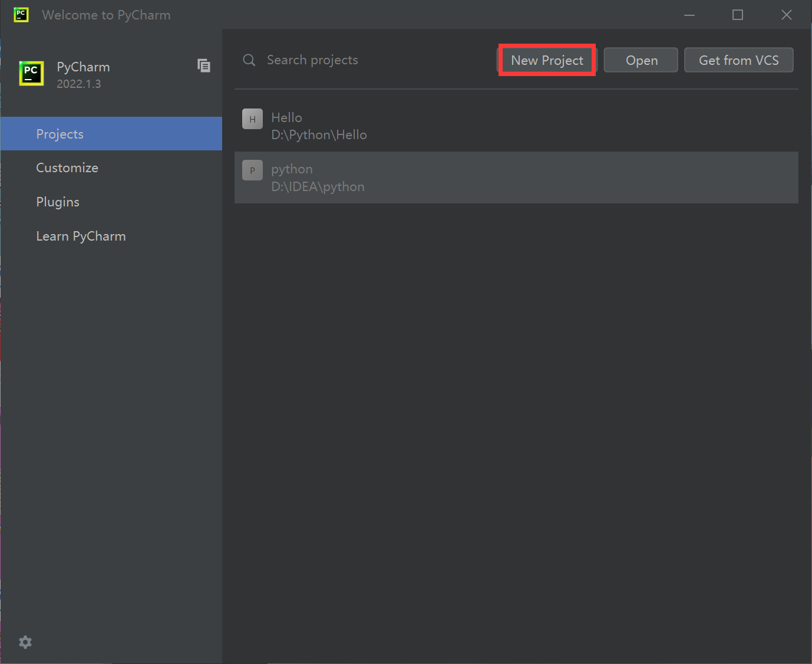Click the search magnifier icon
Image resolution: width=812 pixels, height=664 pixels.
(249, 60)
